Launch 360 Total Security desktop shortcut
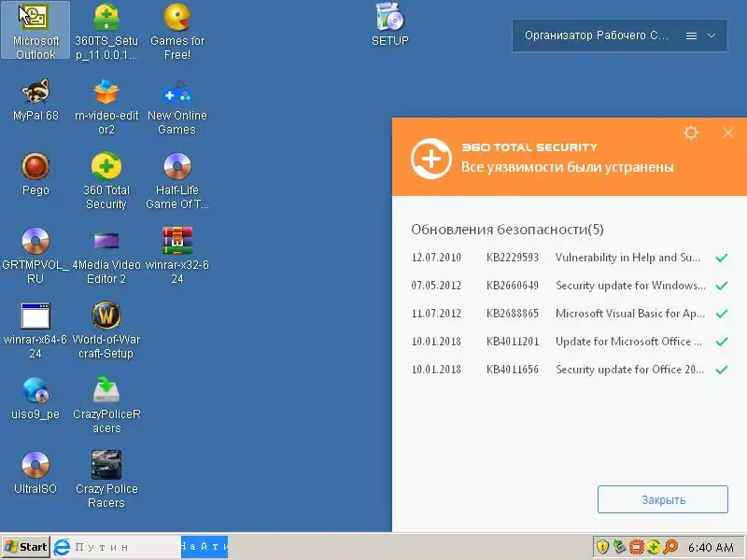747x560 pixels. point(106,181)
